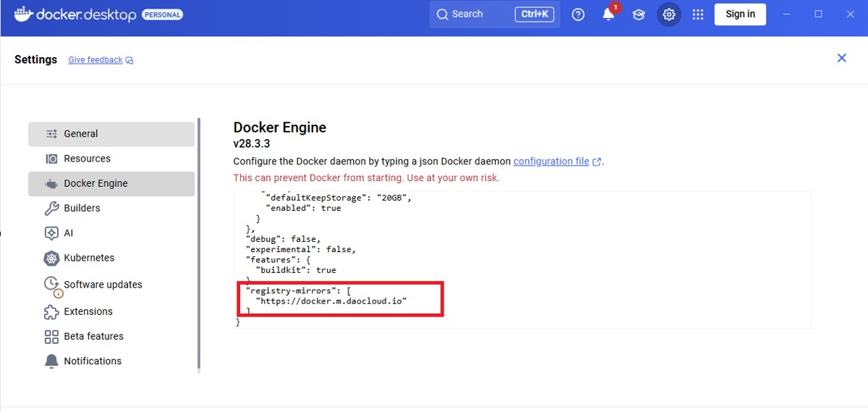Select Resources in the settings sidebar

click(87, 159)
